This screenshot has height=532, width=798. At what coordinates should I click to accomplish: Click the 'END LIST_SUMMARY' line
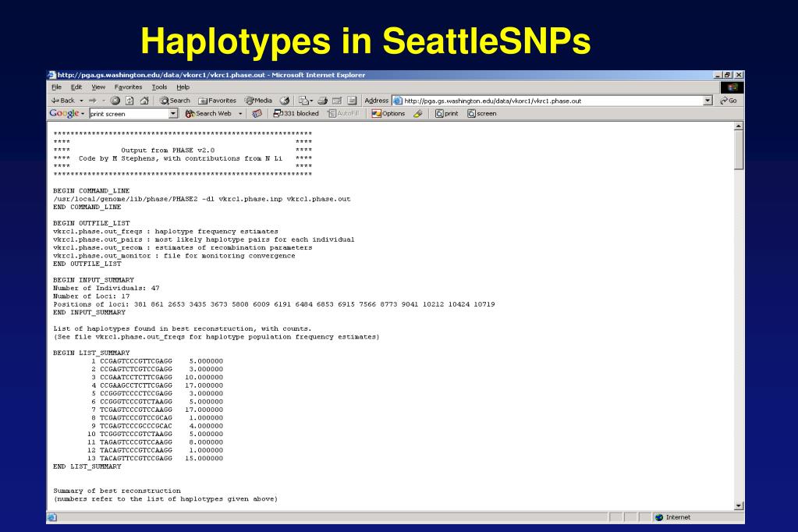[87, 466]
